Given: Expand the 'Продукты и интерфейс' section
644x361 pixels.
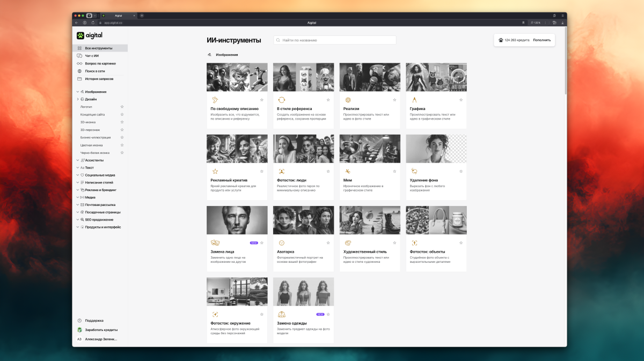Looking at the screenshot, I should [77, 227].
